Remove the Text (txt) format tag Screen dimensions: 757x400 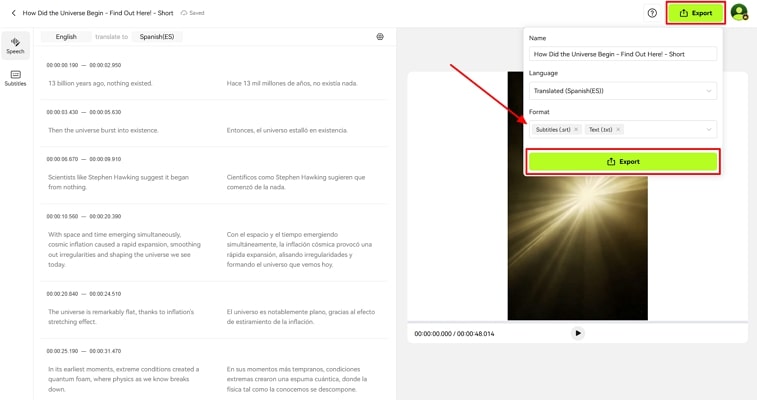[618, 129]
